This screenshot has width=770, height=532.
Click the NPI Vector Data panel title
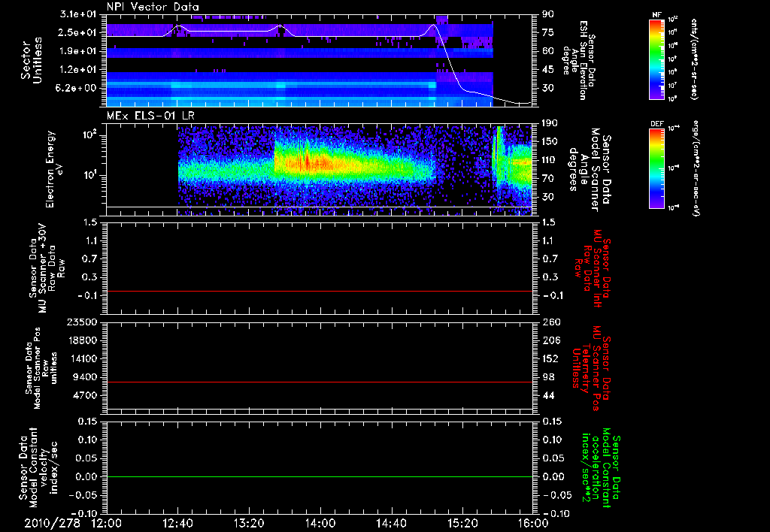[x=153, y=7]
